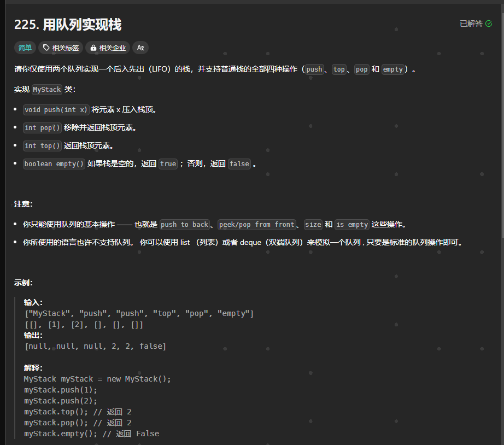Click the input line [[], [1], [2], [], [], []]
Image resolution: width=504 pixels, height=445 pixels.
coord(84,325)
